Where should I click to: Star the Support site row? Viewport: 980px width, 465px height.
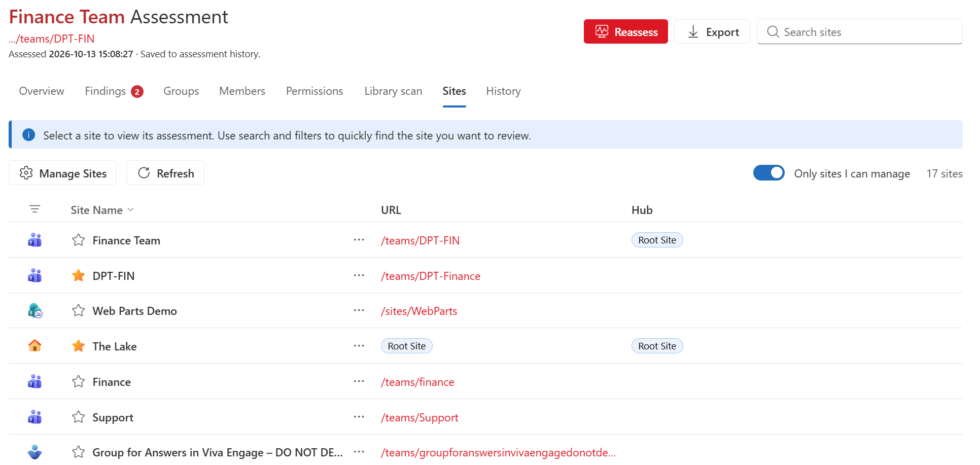pos(78,417)
